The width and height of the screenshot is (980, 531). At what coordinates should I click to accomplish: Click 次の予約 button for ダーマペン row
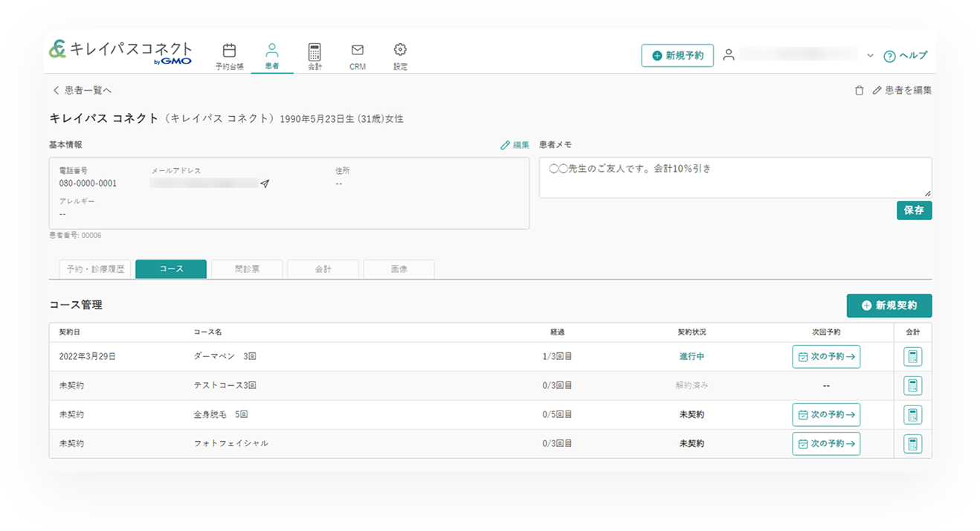(826, 357)
